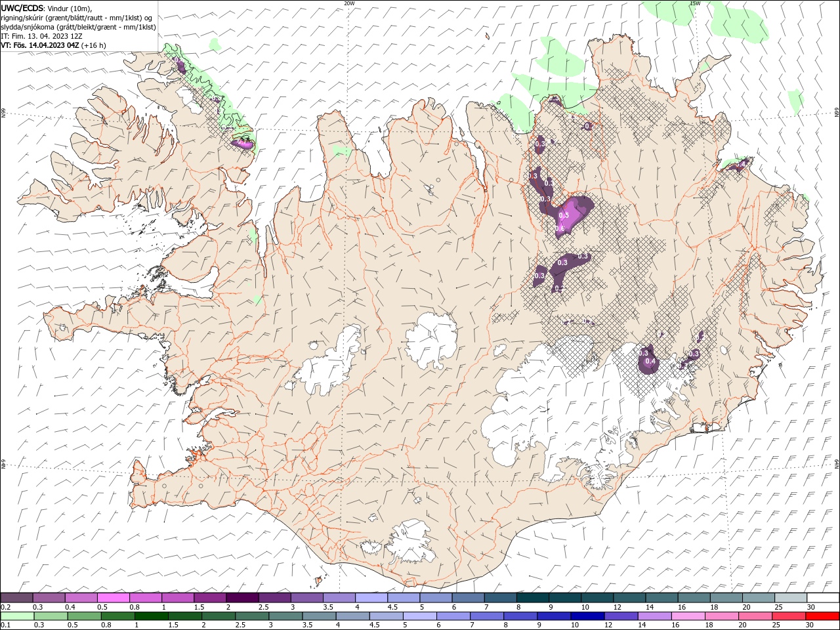Click the 15W longitude label at top
840x630 pixels.
pyautogui.click(x=695, y=3)
